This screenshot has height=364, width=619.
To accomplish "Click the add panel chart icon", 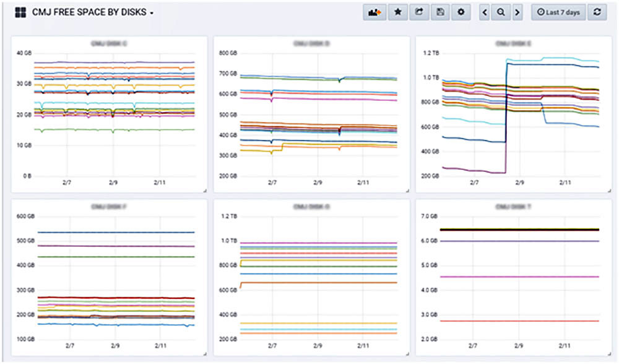I will point(374,12).
